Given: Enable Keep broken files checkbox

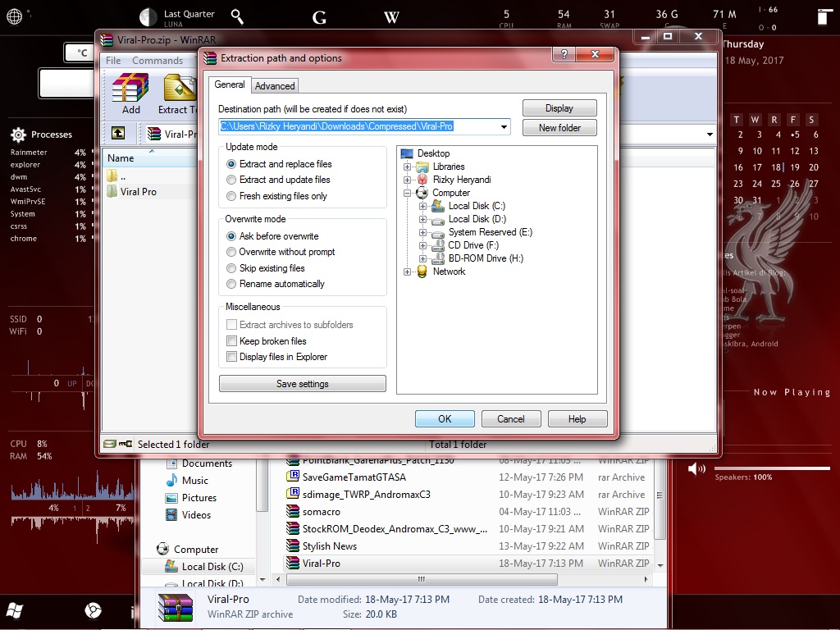Looking at the screenshot, I should (x=231, y=340).
